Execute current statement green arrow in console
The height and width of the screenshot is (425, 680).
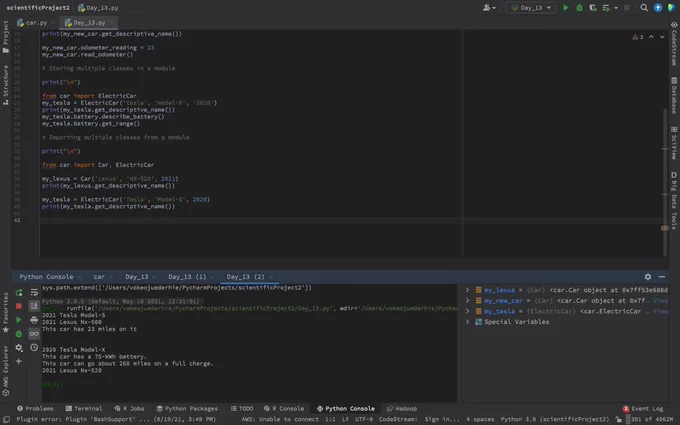[x=19, y=320]
